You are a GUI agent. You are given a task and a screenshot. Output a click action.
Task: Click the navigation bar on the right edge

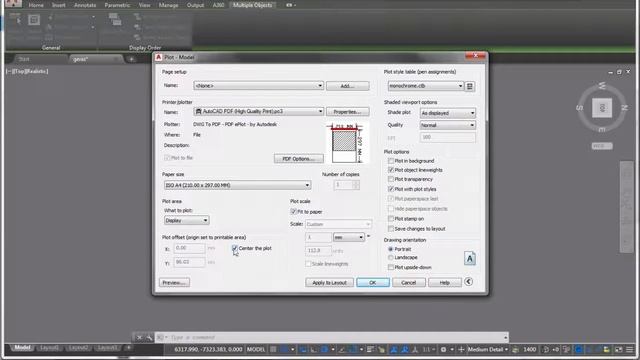[626, 207]
